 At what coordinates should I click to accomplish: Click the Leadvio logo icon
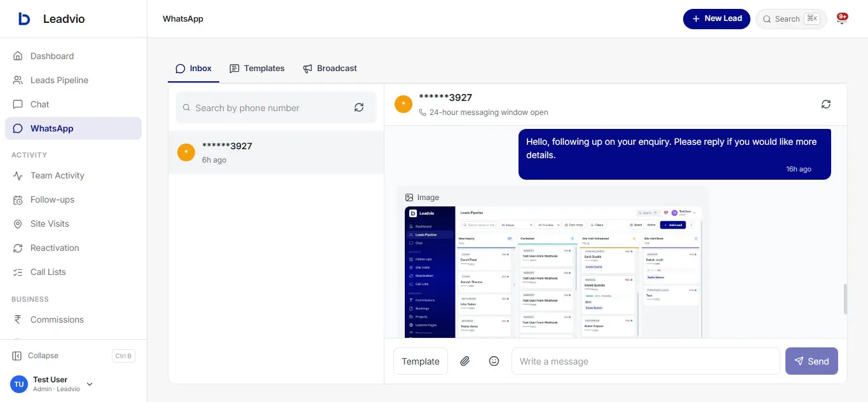(24, 19)
